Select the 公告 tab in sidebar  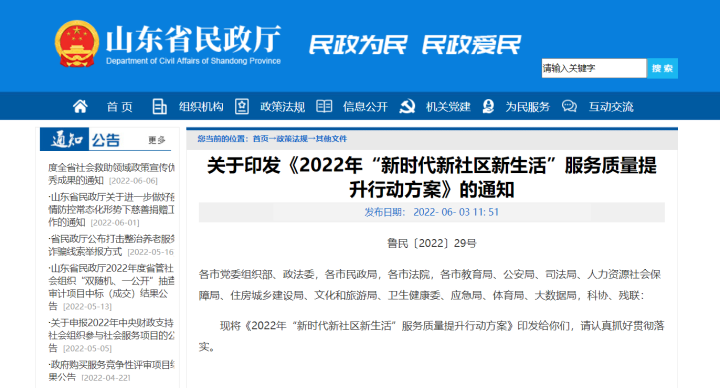pyautogui.click(x=106, y=140)
